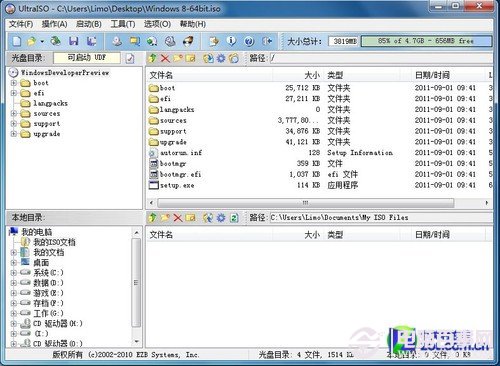Sort disc files by 大小 column
The width and height of the screenshot is (500, 366).
pyautogui.click(x=297, y=75)
